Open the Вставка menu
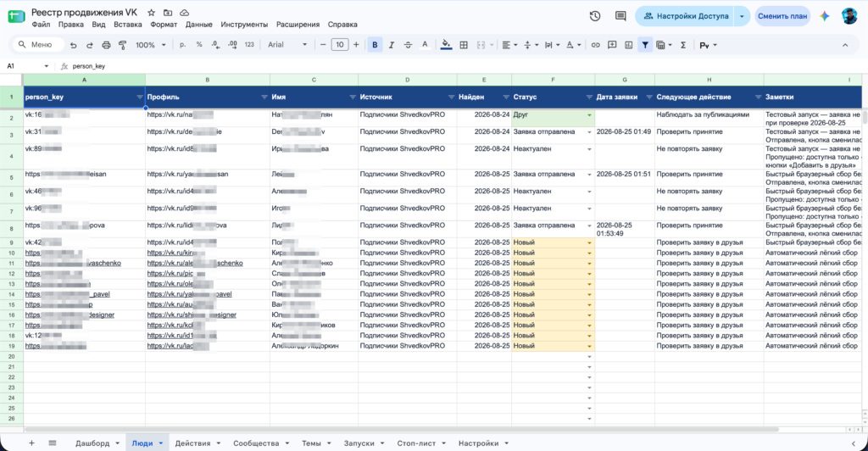 tap(128, 25)
